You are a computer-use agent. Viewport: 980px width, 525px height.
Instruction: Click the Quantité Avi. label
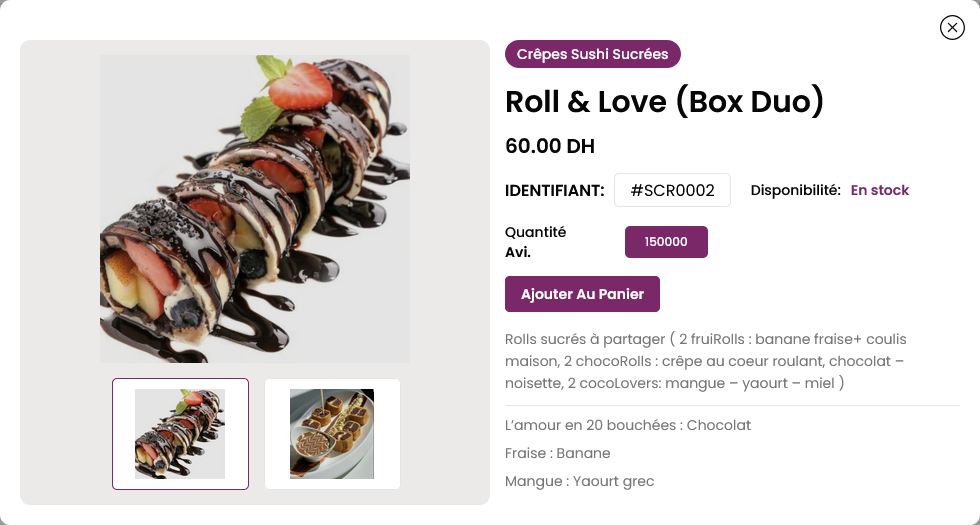[x=536, y=242]
